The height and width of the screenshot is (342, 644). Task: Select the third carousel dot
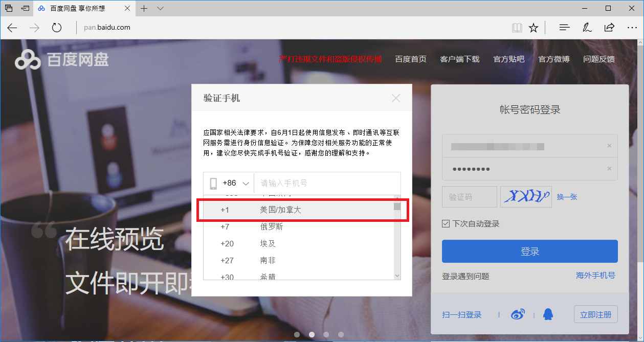pyautogui.click(x=326, y=334)
